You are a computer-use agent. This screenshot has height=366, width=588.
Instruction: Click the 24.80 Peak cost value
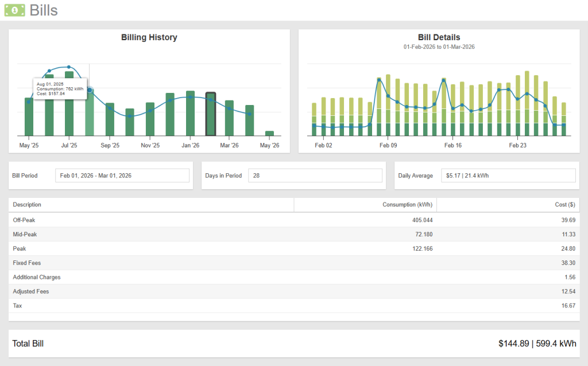[x=568, y=248]
